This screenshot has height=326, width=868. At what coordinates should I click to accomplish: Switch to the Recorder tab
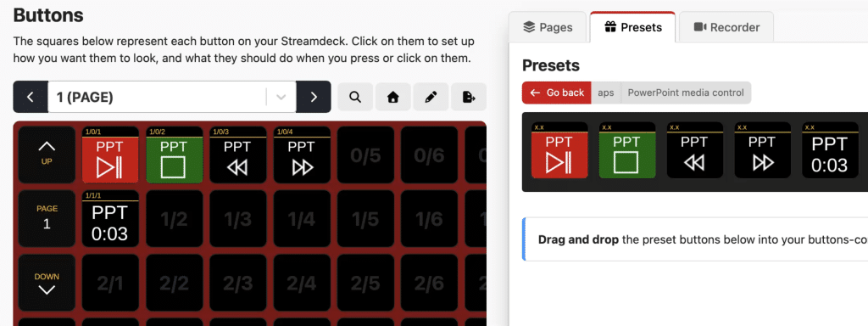point(726,27)
